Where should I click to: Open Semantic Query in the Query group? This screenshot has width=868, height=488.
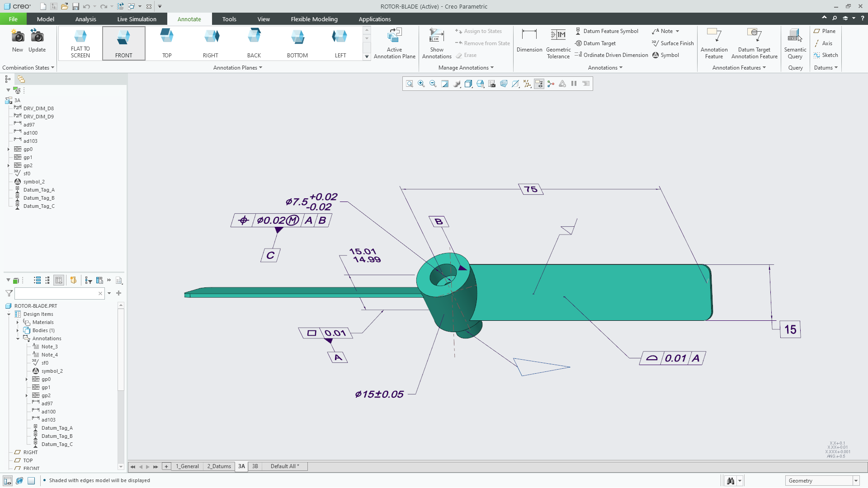pos(795,43)
